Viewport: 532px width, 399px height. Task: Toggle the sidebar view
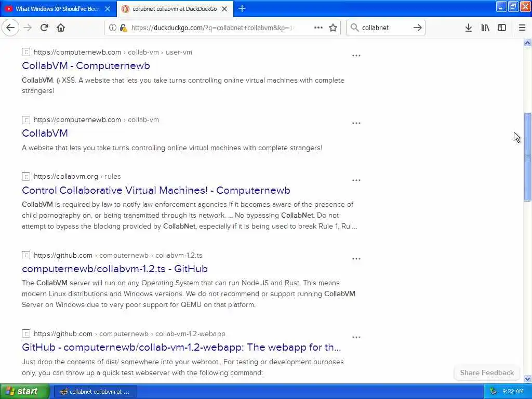(502, 28)
